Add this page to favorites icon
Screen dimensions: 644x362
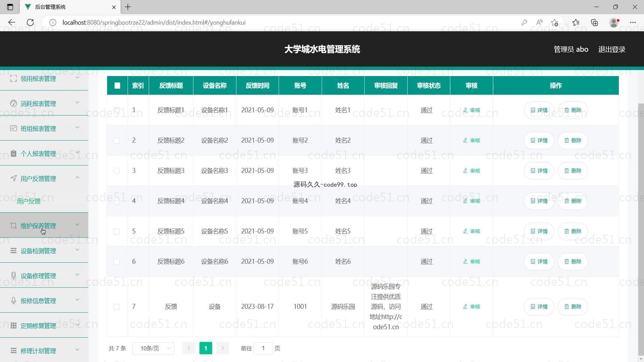coord(554,22)
